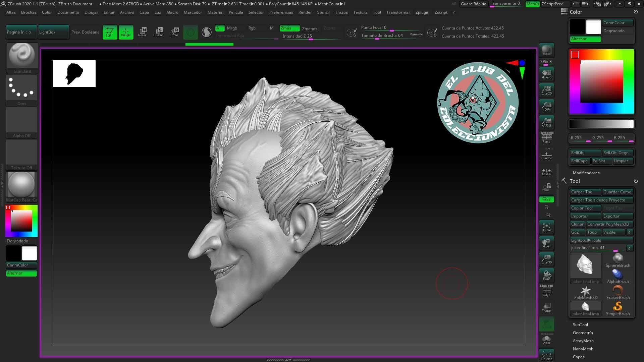Screen dimensions: 644x362
Task: Open the MatCap Pearl material selector
Action: [22, 186]
